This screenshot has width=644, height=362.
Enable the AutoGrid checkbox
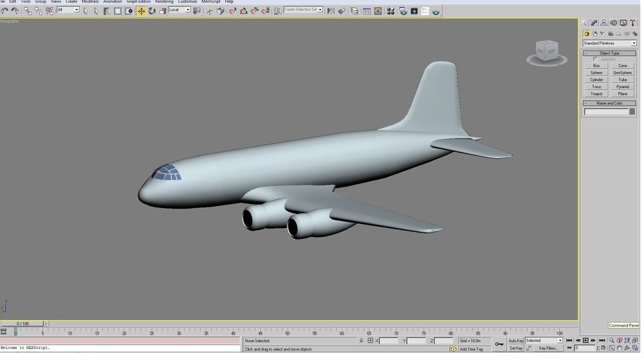pyautogui.click(x=595, y=59)
